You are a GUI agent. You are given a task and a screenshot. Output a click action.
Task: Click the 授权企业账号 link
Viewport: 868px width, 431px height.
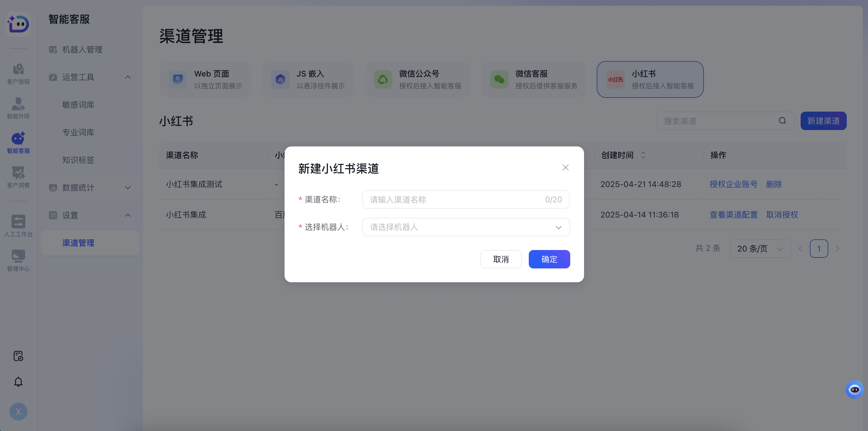pyautogui.click(x=734, y=184)
